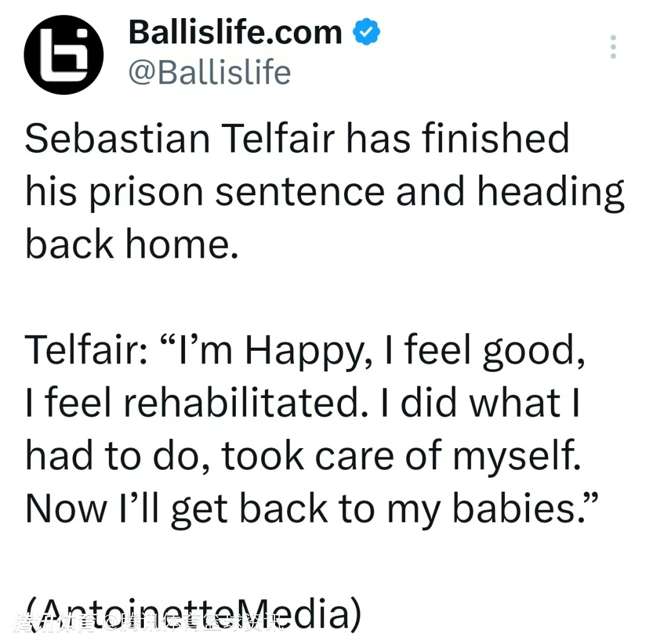653x644 pixels.
Task: Click the name "Sebastian Telfair" in the tweet
Action: [179, 138]
